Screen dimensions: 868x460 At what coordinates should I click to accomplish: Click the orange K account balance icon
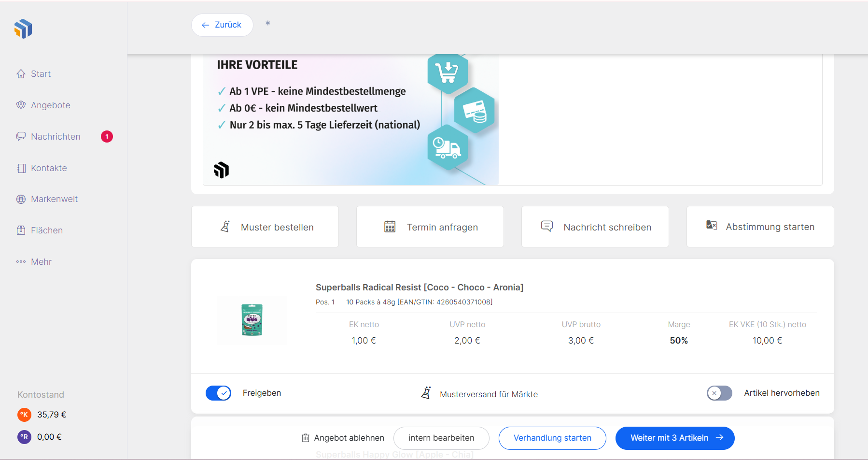pyautogui.click(x=24, y=415)
